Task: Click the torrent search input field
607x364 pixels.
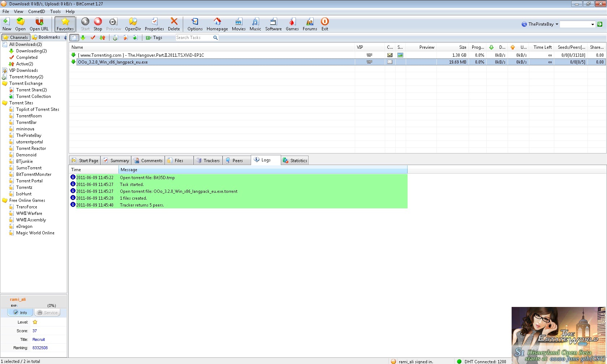Action: coord(575,24)
